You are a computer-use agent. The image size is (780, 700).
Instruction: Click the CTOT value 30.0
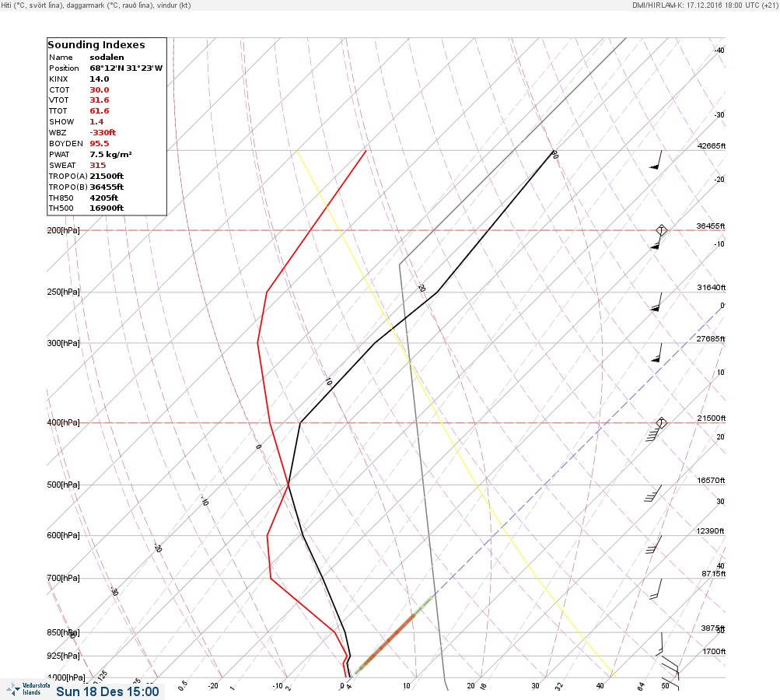point(99,90)
